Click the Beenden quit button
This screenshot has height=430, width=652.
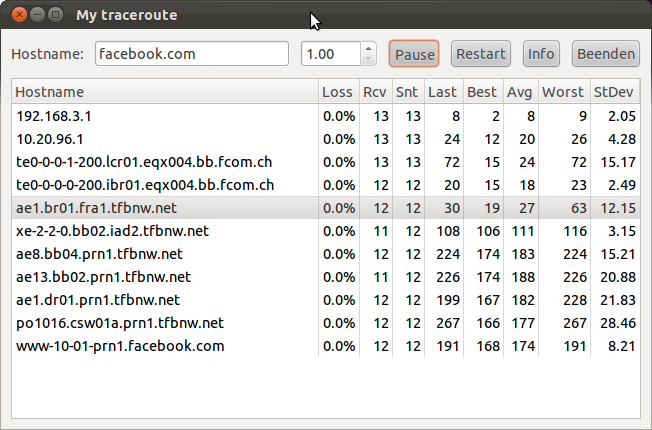[605, 54]
